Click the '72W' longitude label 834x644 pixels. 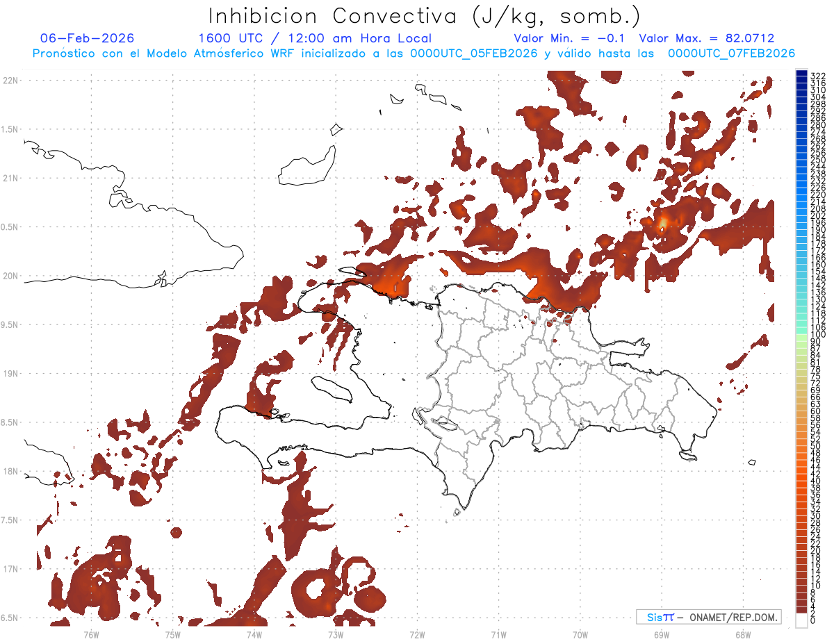(x=417, y=634)
